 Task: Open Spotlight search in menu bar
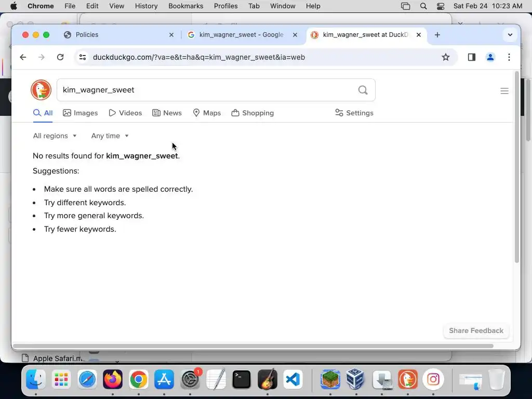(x=423, y=6)
